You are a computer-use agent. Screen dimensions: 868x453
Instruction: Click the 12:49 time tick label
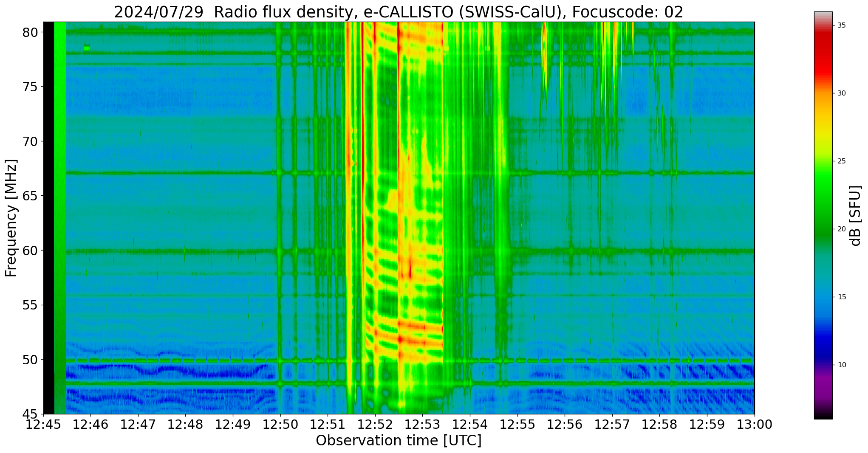tap(233, 425)
